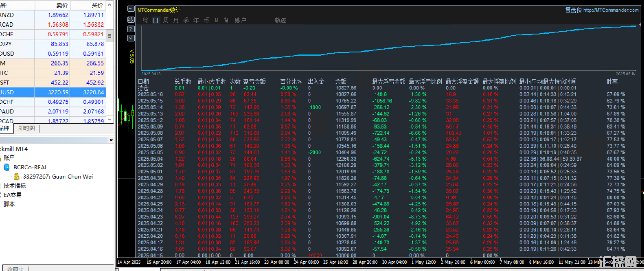The image size is (644, 271).
Task: Click the market watch scroll up arrow
Action: click(x=110, y=5)
